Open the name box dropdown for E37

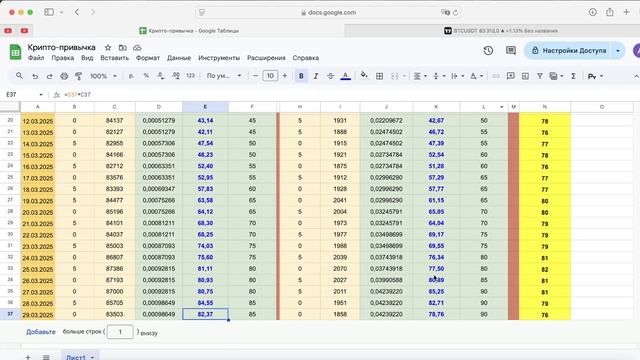41,95
